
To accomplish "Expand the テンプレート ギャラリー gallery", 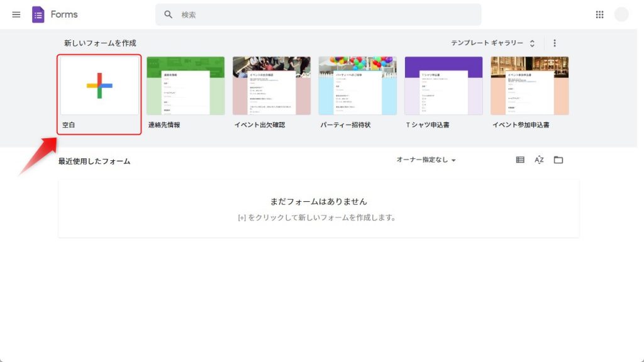I will tap(493, 43).
